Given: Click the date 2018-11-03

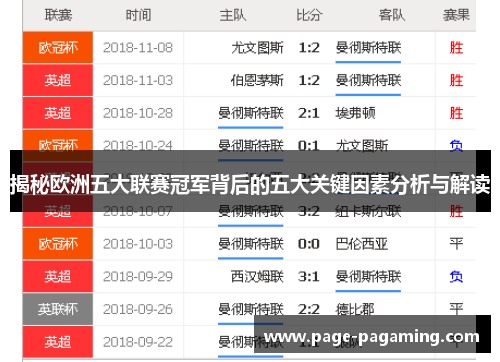Looking at the screenshot, I should (x=138, y=80).
